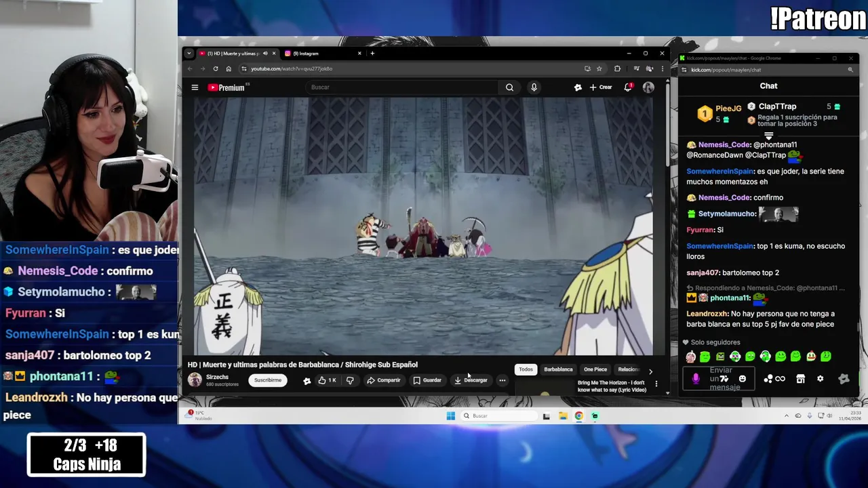The width and height of the screenshot is (868, 488).
Task: Open a new browser tab
Action: point(372,54)
